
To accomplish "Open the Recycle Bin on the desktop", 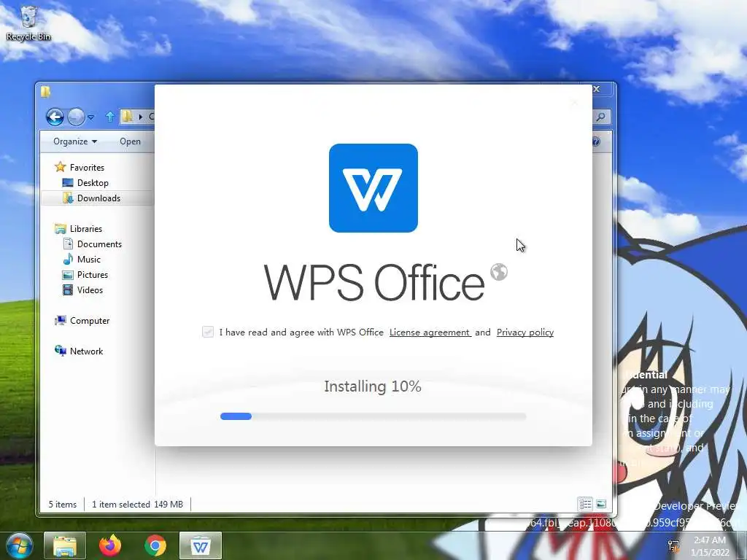I will pos(28,23).
